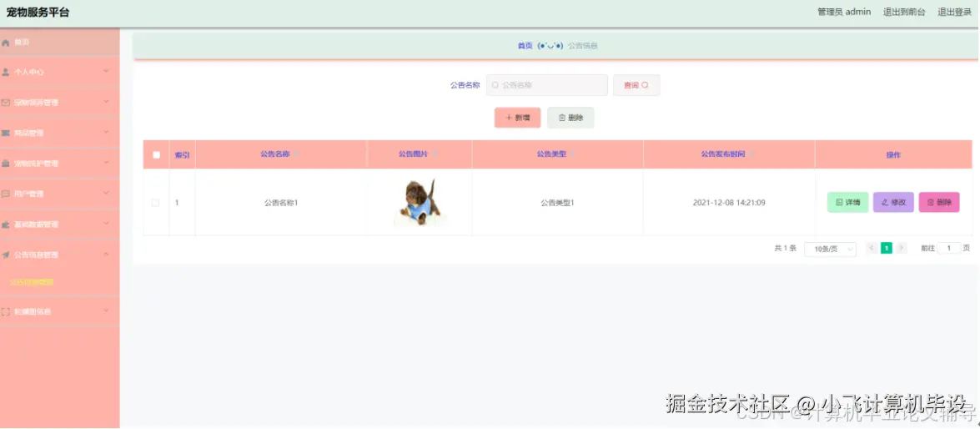Click the 查询 search button
This screenshot has height=429, width=980.
pos(636,85)
